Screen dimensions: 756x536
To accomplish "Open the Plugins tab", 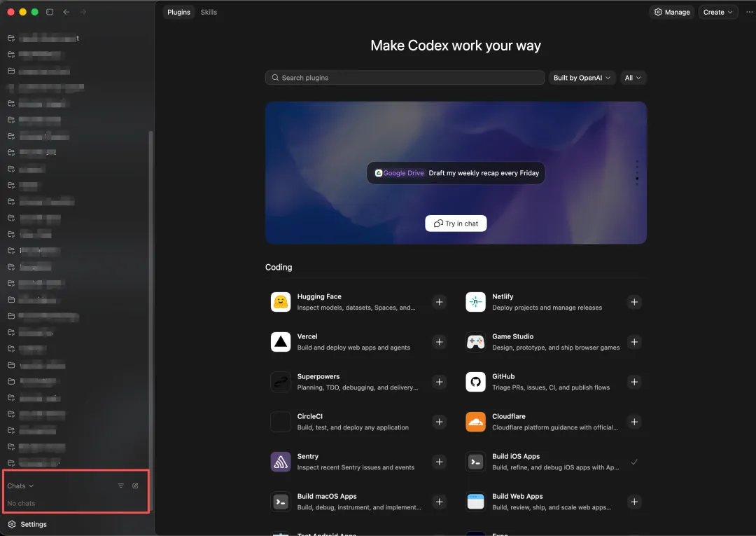I will pos(179,12).
